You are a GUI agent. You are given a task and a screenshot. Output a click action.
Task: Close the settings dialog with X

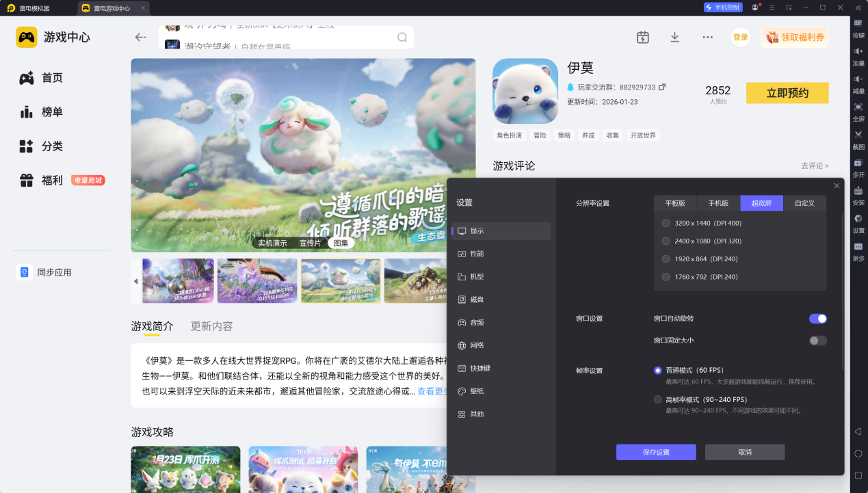(837, 186)
